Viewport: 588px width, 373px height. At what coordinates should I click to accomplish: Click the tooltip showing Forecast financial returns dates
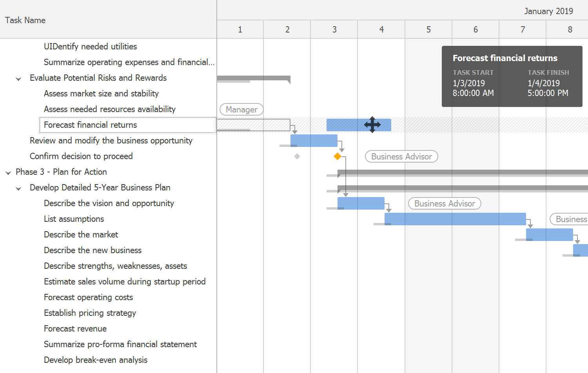point(512,76)
